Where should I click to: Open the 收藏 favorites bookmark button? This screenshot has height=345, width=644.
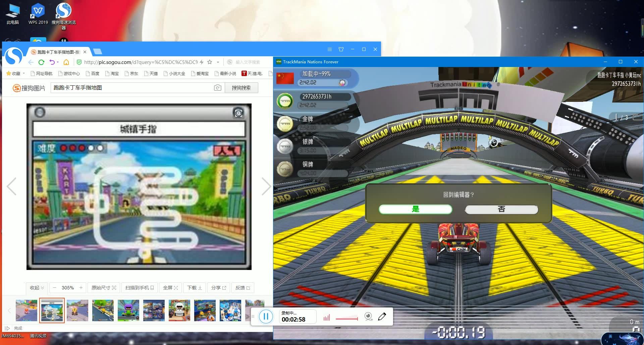13,73
